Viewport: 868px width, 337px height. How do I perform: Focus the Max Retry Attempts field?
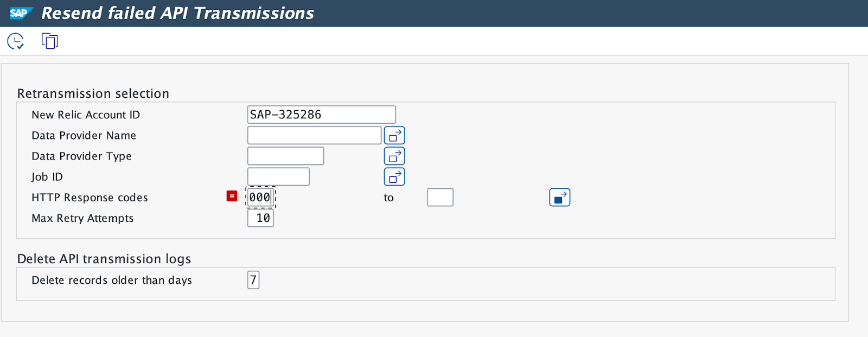pos(260,218)
